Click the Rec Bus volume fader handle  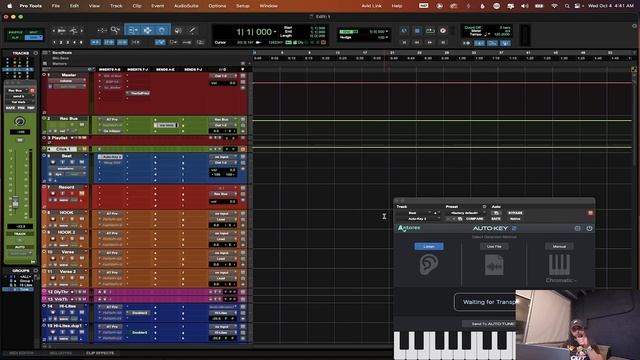pos(16,202)
